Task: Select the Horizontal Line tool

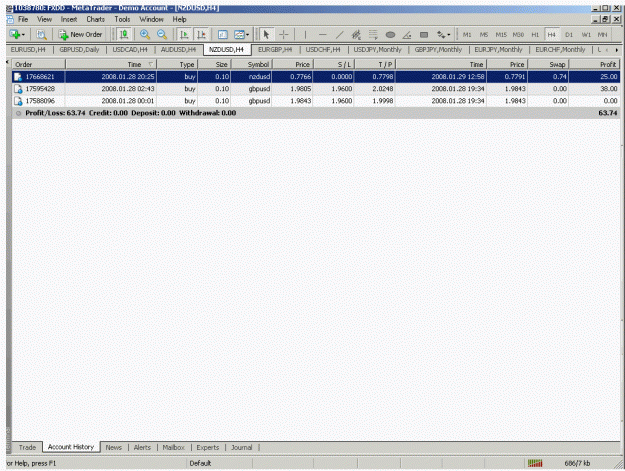Action: click(322, 35)
